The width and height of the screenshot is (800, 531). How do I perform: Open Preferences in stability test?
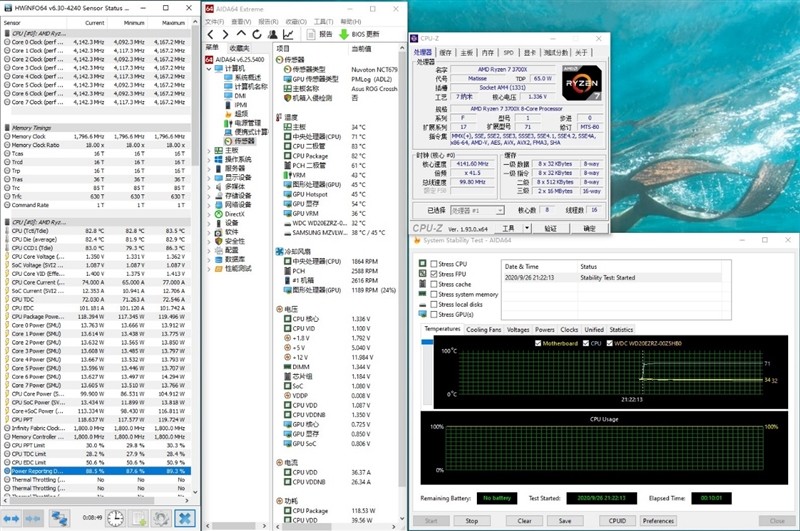658,521
